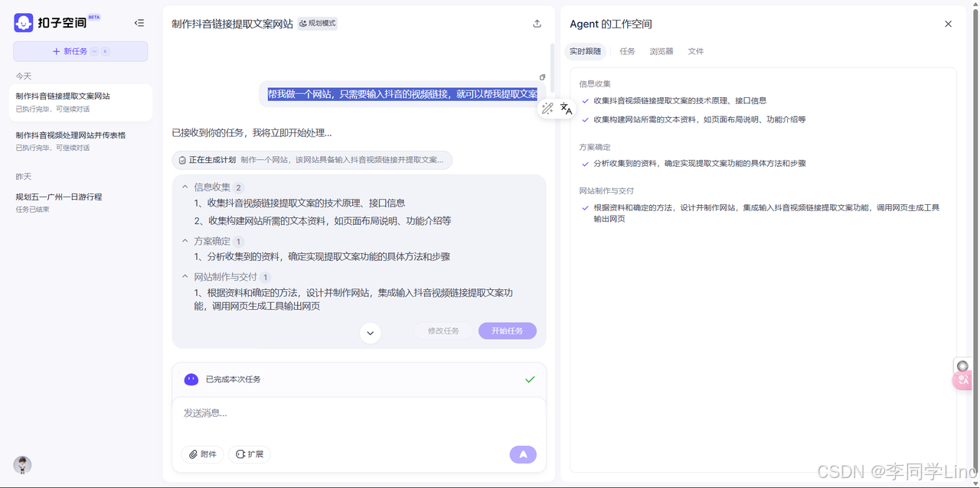Viewport: 980px width, 488px height.
Task: Click the 今天 group label in sidebar
Action: [24, 76]
